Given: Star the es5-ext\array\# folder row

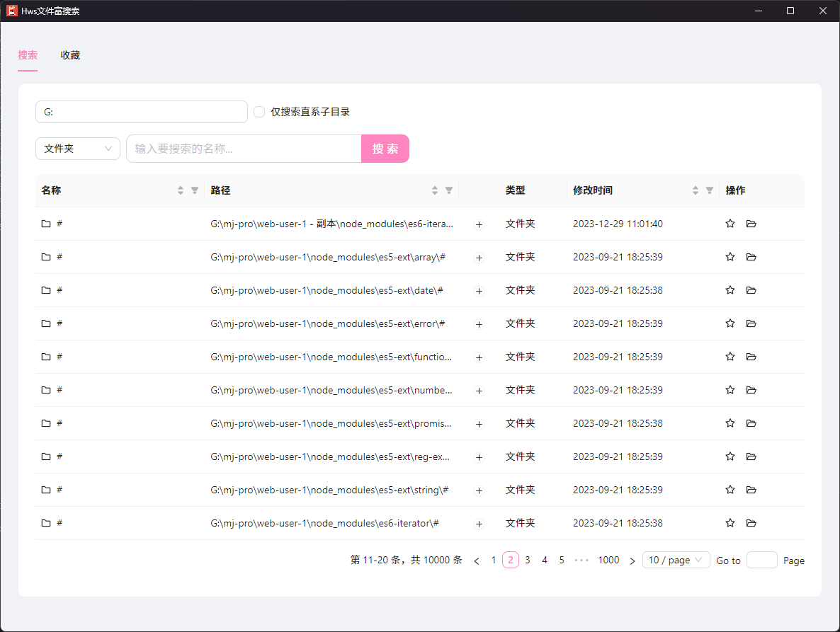Looking at the screenshot, I should (730, 257).
